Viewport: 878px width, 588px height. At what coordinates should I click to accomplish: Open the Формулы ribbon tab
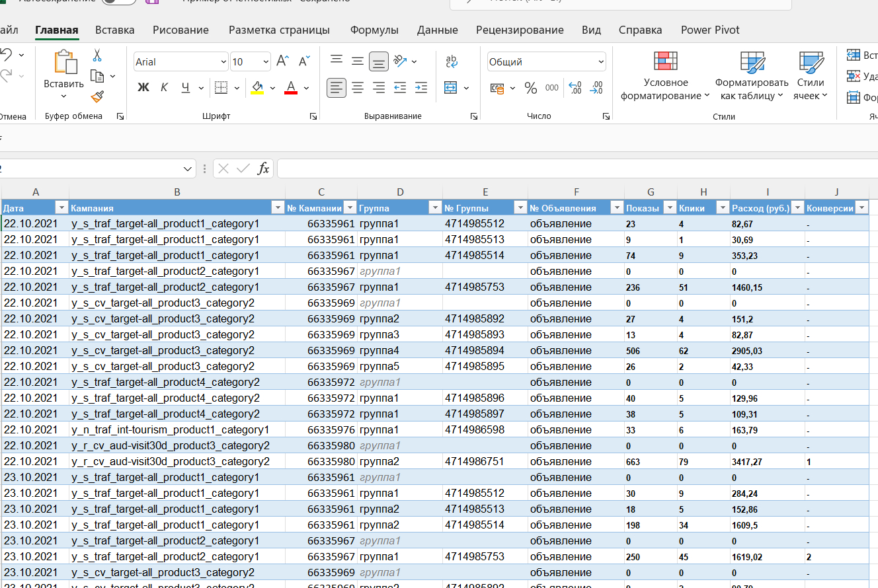point(374,30)
